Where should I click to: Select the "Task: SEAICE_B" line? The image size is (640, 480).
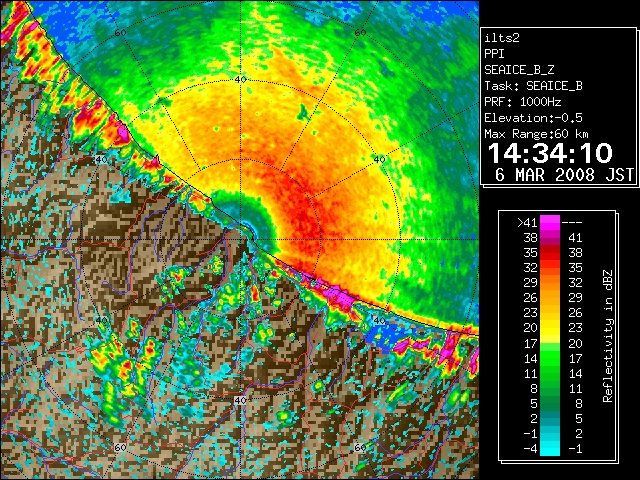(533, 86)
